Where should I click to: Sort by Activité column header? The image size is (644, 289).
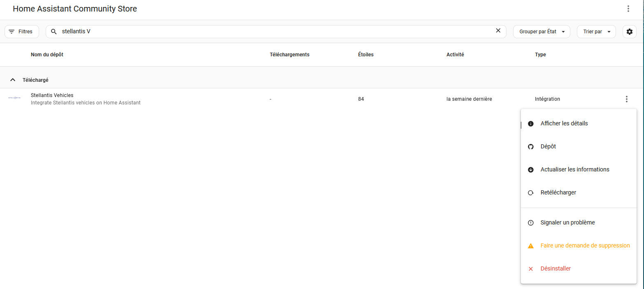click(x=455, y=55)
